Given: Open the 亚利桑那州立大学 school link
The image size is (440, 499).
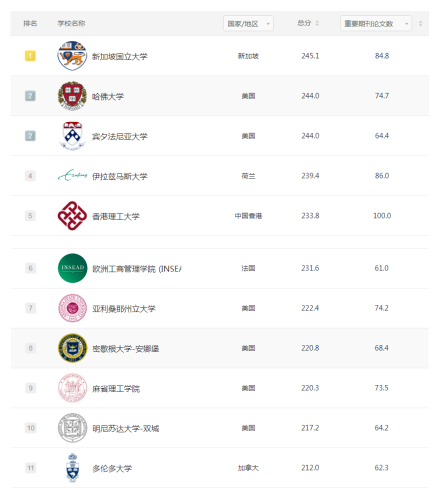Looking at the screenshot, I should [124, 308].
